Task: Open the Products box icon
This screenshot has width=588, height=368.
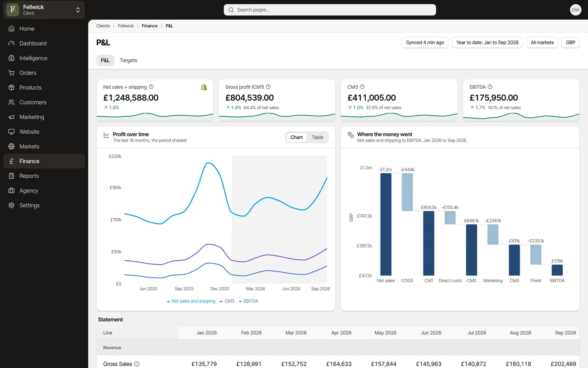Action: (11, 88)
